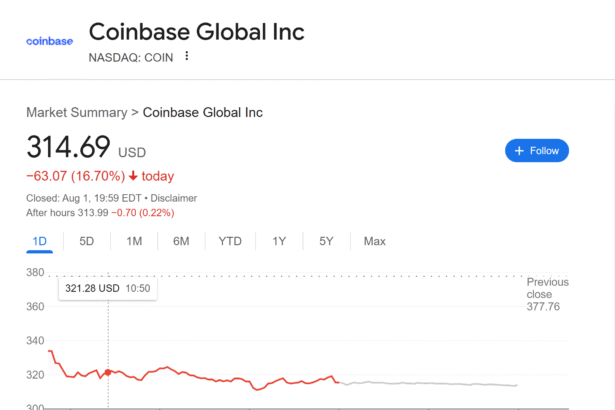Select the 1D chart range tab

[40, 241]
